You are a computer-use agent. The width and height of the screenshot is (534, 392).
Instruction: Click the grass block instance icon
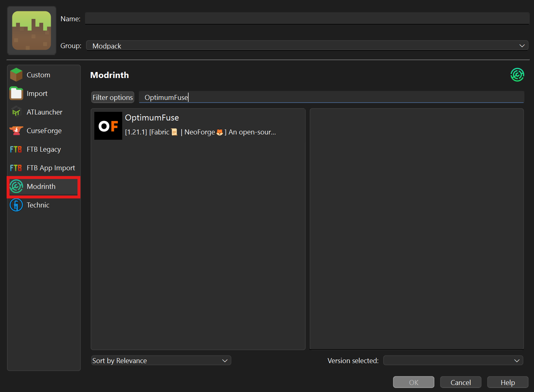(32, 31)
